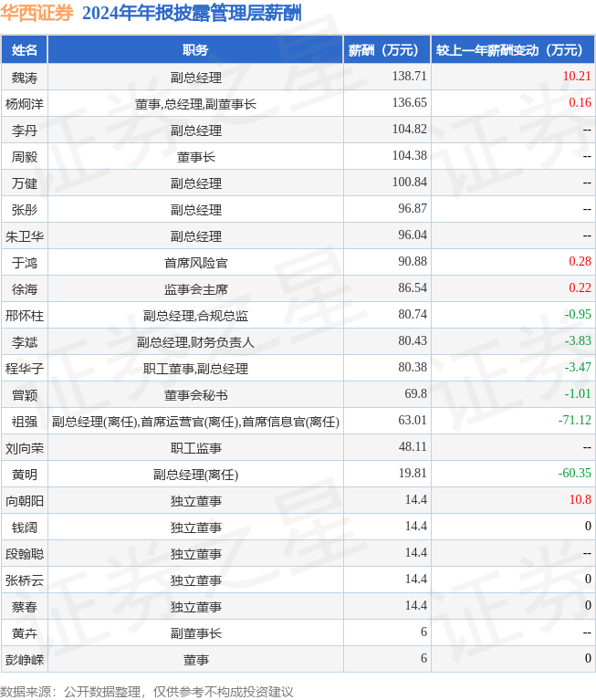The height and width of the screenshot is (700, 596).
Task: Click the name 程华子
Action: click(25, 369)
